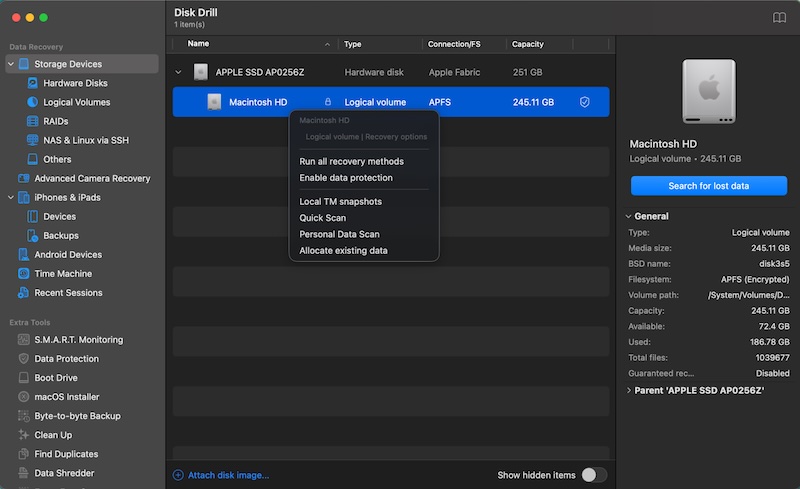Collapse the APPLE SSD AP0256Z disk row
800x489 pixels.
tap(178, 72)
